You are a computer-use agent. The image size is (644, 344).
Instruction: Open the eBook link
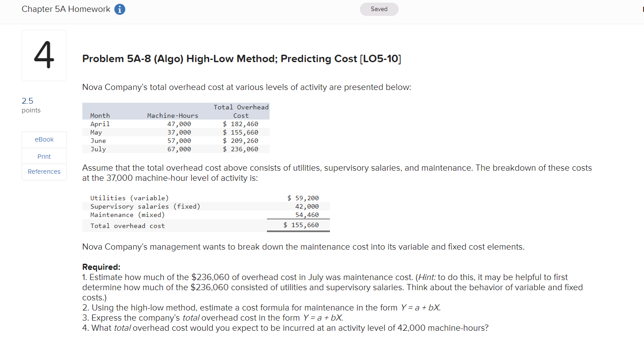pyautogui.click(x=44, y=139)
